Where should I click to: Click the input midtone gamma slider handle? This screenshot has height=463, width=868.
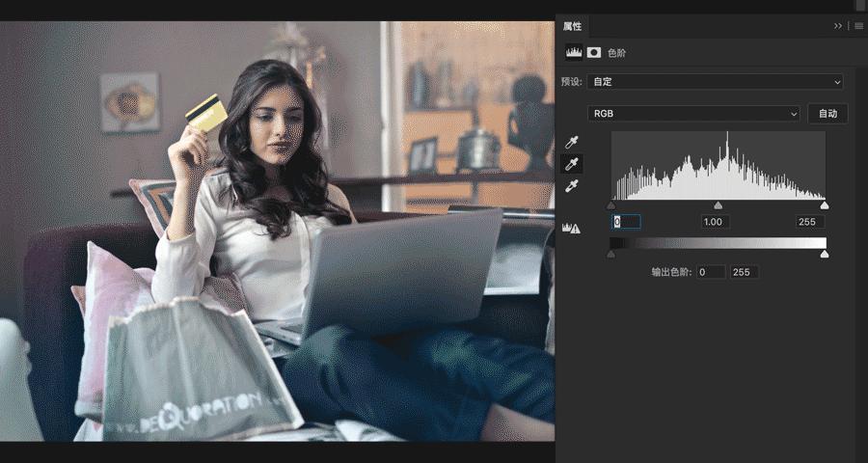click(x=718, y=205)
